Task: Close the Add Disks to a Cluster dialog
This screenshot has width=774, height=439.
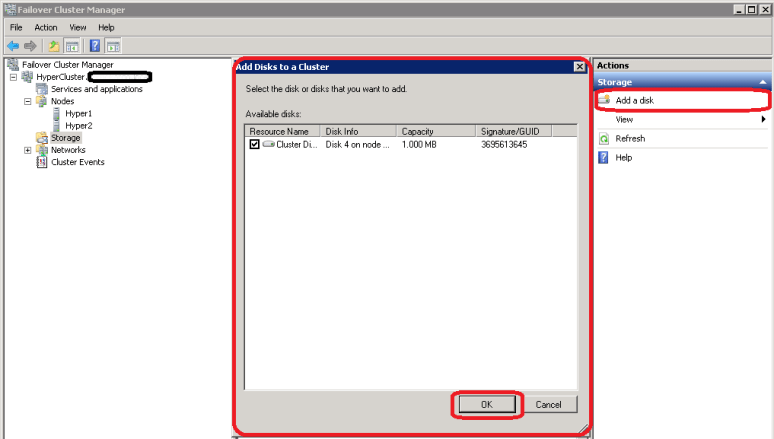Action: click(x=578, y=67)
